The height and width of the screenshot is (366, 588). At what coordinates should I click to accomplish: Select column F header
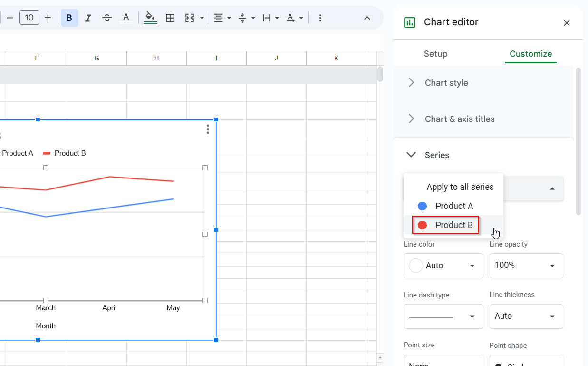tap(37, 59)
